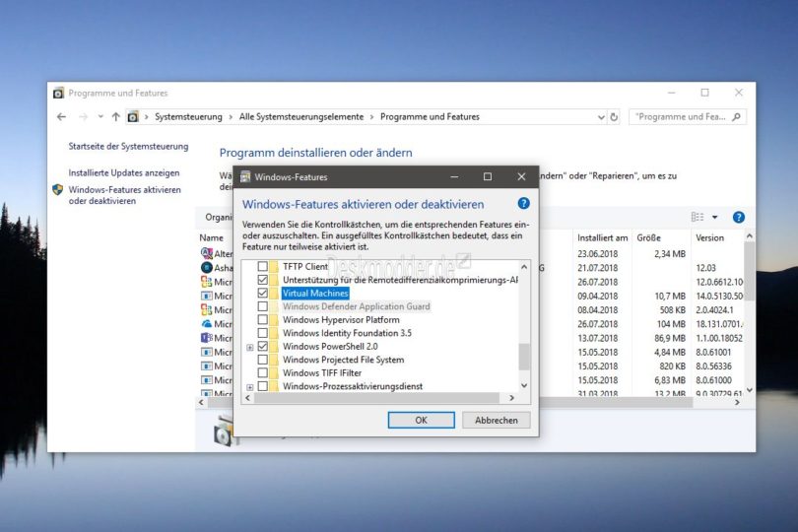Expand the Windows-Prozessaktivierungsdienst node
Viewport: 798px width, 532px height.
[250, 386]
